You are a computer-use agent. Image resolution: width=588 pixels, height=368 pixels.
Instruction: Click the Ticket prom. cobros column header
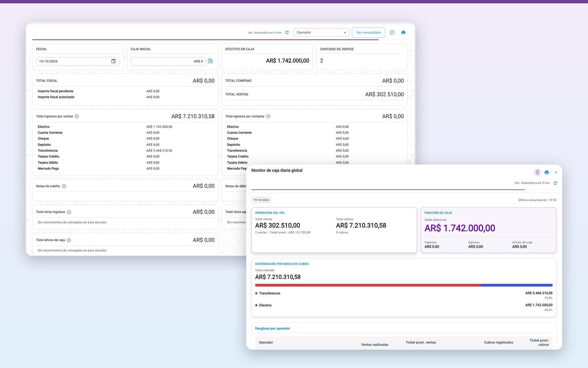tap(539, 343)
